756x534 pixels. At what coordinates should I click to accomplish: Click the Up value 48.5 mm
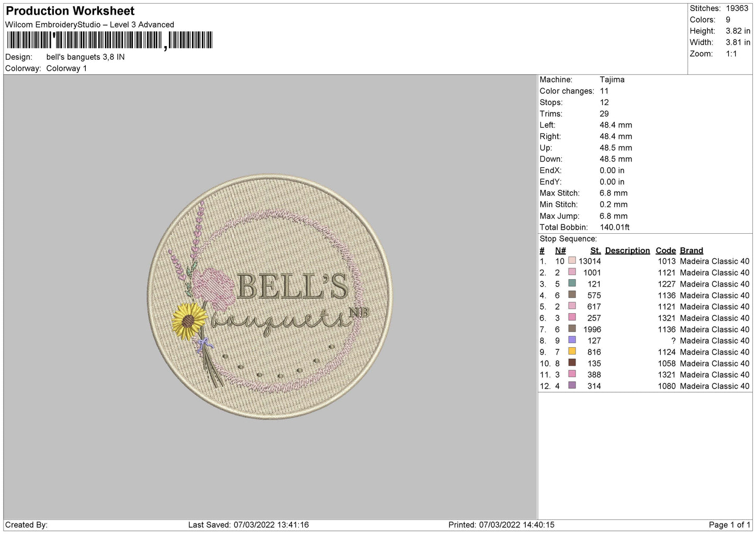pos(616,147)
